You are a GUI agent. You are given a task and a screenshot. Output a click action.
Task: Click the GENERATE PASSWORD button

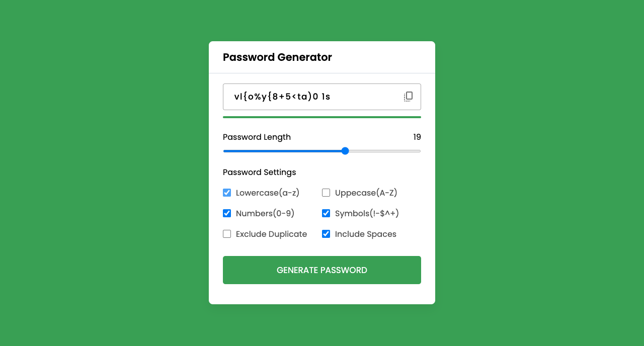321,270
